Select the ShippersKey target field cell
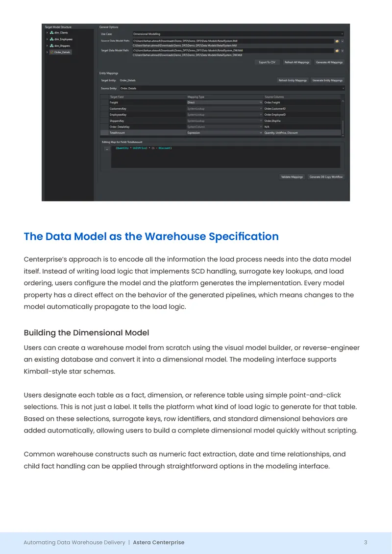The image size is (392, 554). (147, 121)
